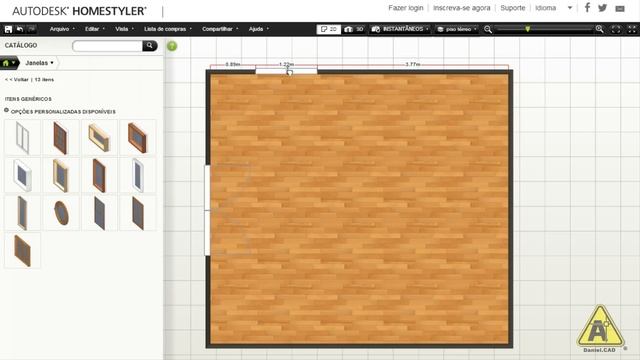Expand the Instantâneos snapshot dropdown

(x=400, y=29)
